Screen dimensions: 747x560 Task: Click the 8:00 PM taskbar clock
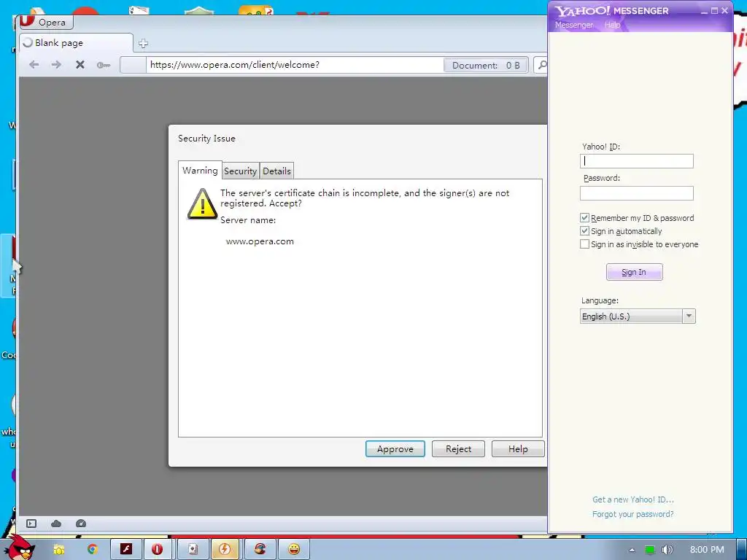(x=707, y=550)
